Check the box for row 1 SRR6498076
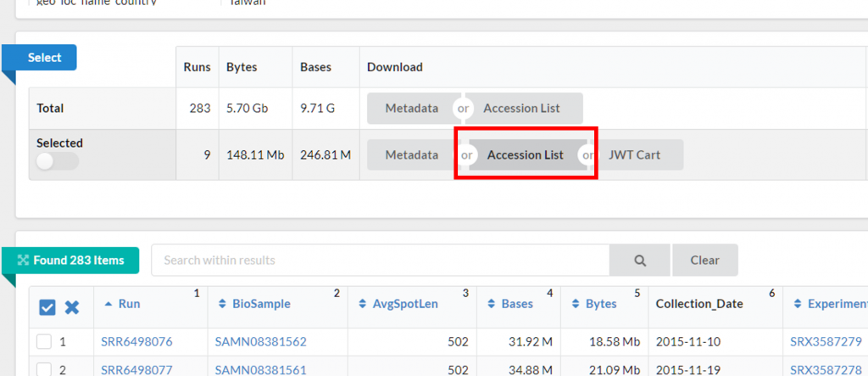The image size is (868, 376). pyautogui.click(x=44, y=341)
